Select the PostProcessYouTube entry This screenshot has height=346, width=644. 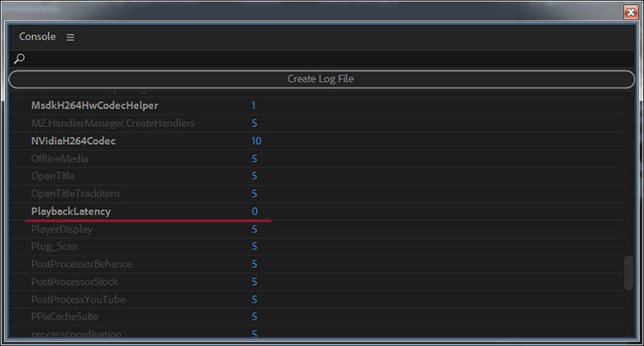(x=78, y=299)
